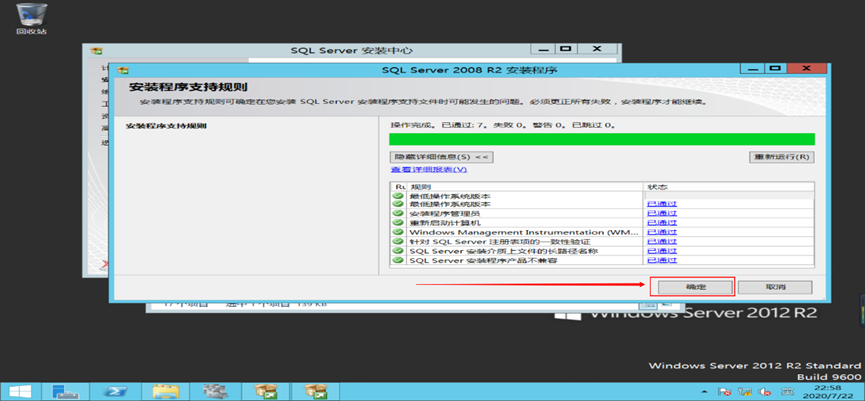Click the 重新运行(R) button
865x401 pixels.
(x=782, y=157)
